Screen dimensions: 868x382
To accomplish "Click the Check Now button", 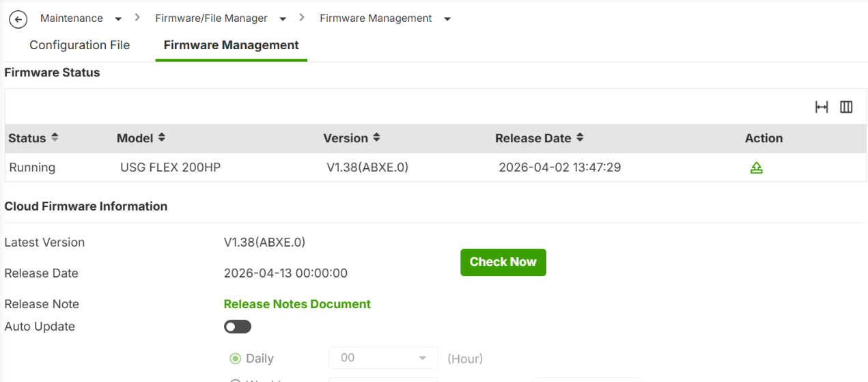I will click(x=503, y=262).
